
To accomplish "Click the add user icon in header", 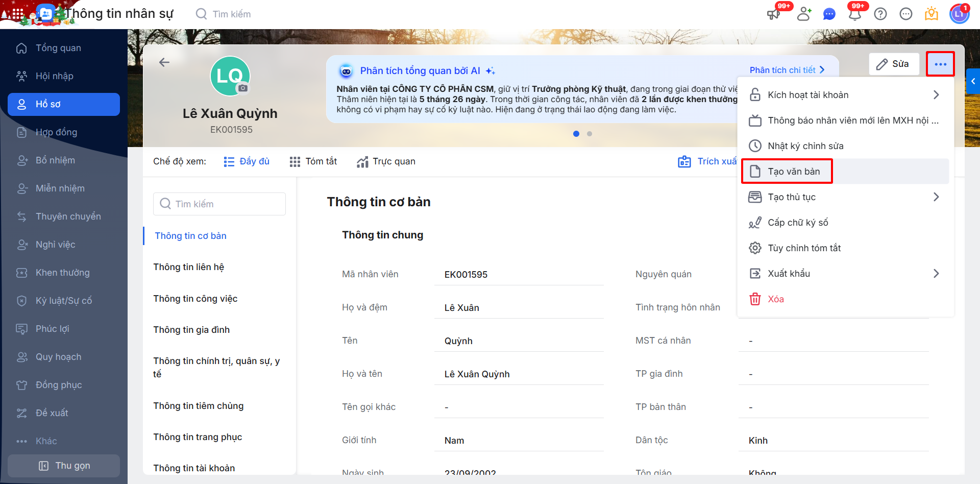I will (x=804, y=14).
